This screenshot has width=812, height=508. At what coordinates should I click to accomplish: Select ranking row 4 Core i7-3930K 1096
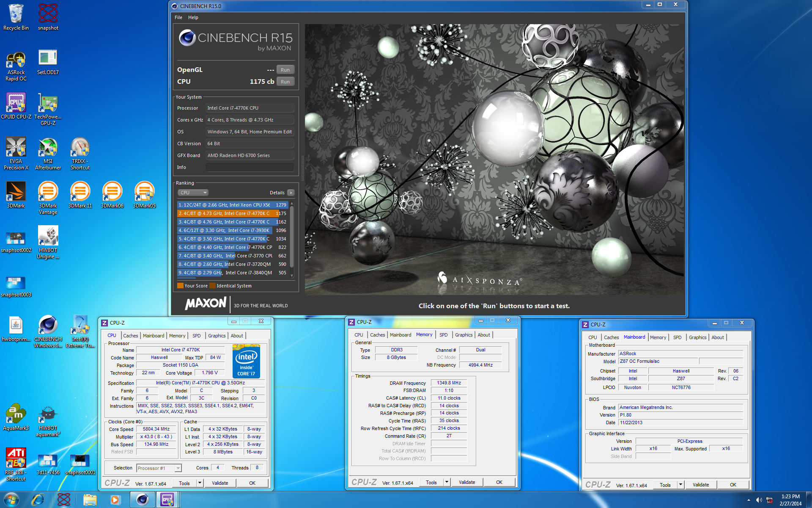click(x=233, y=230)
